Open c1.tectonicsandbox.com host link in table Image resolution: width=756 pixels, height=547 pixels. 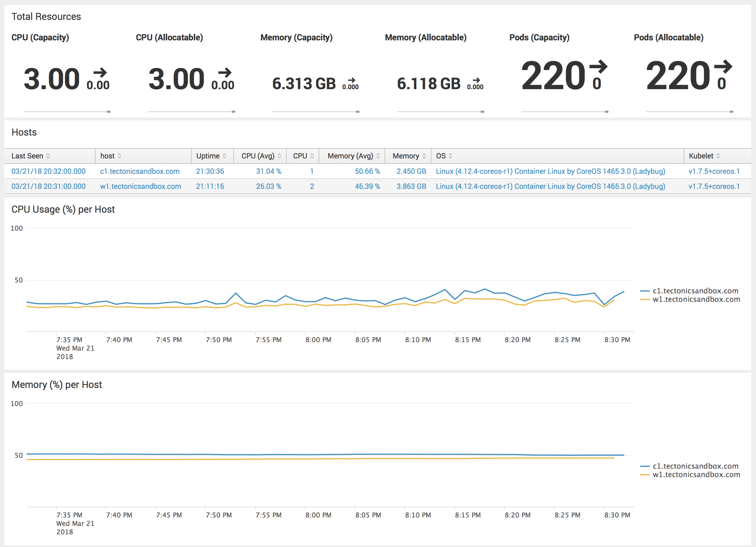(140, 171)
